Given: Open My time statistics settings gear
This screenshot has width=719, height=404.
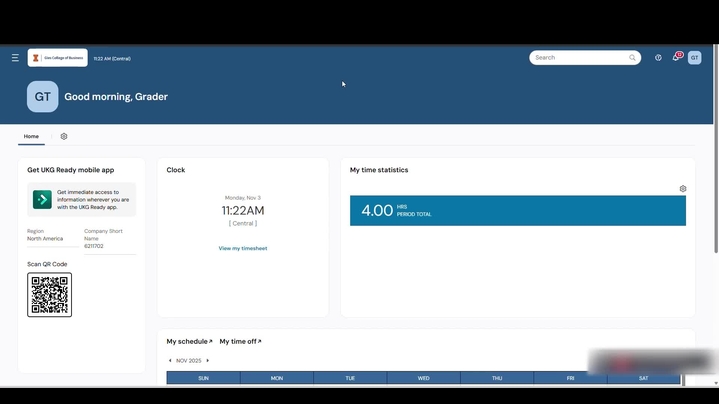Looking at the screenshot, I should (683, 188).
